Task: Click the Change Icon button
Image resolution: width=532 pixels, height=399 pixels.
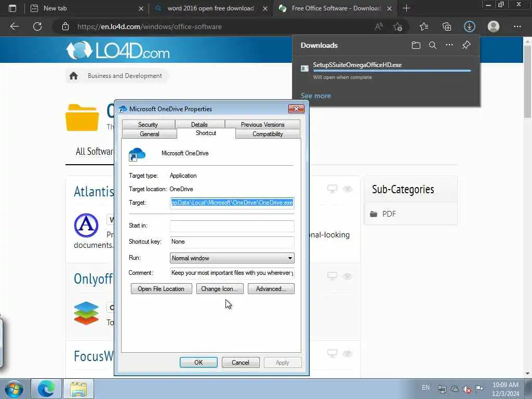Action: click(x=220, y=289)
